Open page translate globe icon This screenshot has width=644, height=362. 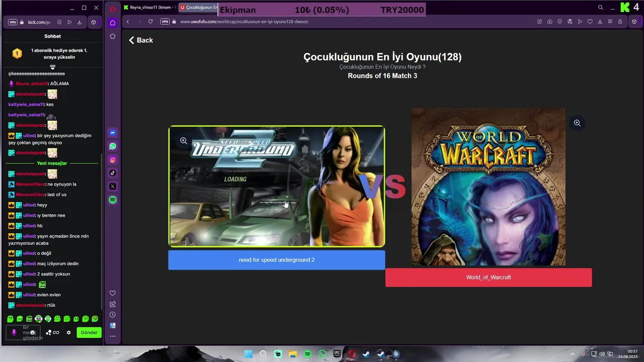570,22
